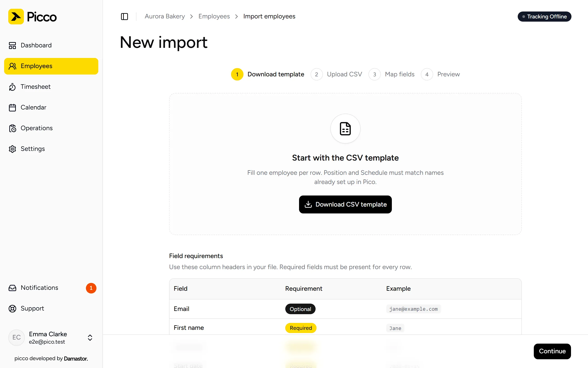
Task: Open the Damastor developer link
Action: [x=76, y=359]
